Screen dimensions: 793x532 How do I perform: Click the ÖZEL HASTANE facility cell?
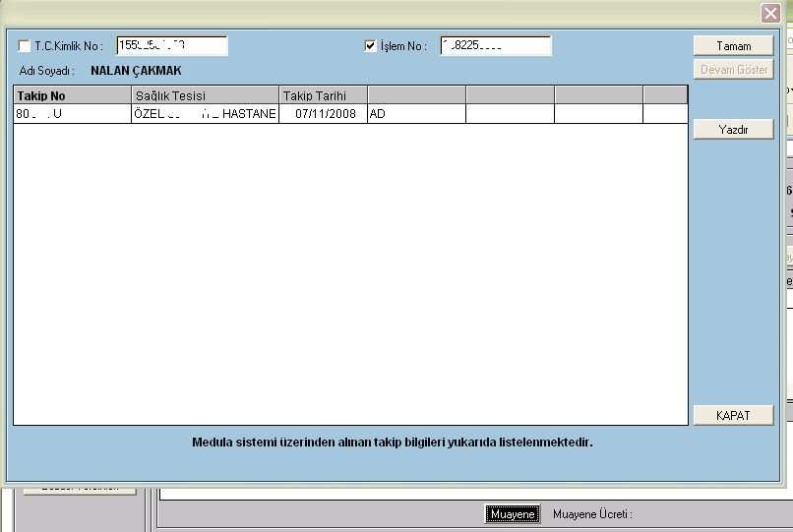[x=205, y=114]
